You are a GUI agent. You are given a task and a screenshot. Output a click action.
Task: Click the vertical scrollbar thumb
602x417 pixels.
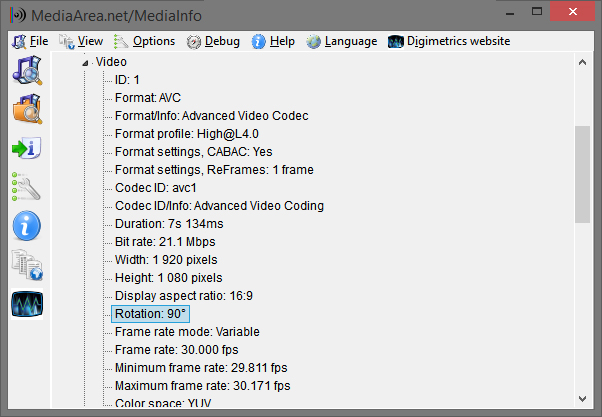[582, 174]
